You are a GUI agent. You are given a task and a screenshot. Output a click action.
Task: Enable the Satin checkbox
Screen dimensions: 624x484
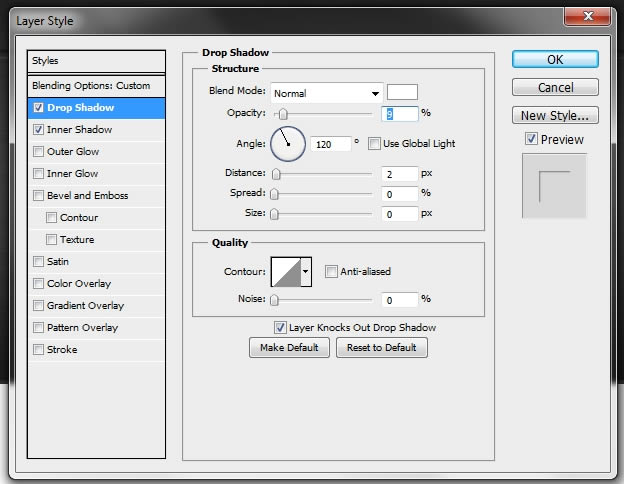[39, 262]
